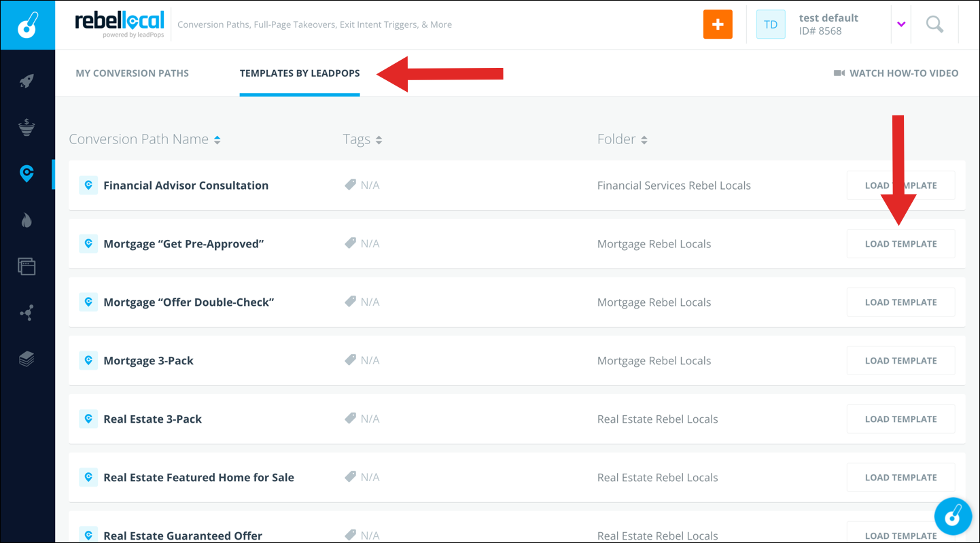Image resolution: width=980 pixels, height=543 pixels.
Task: Click "Financial Services Rebel Locals" folder text
Action: 674,186
